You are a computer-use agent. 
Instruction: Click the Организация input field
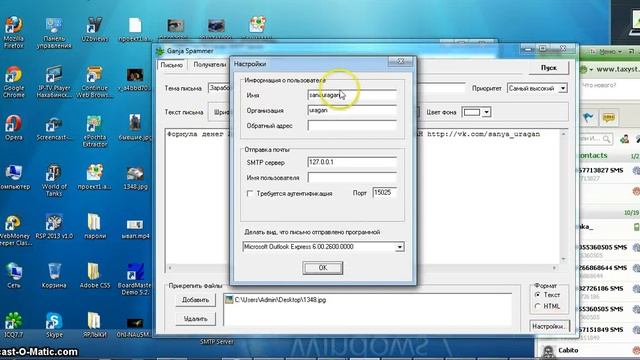click(x=352, y=110)
